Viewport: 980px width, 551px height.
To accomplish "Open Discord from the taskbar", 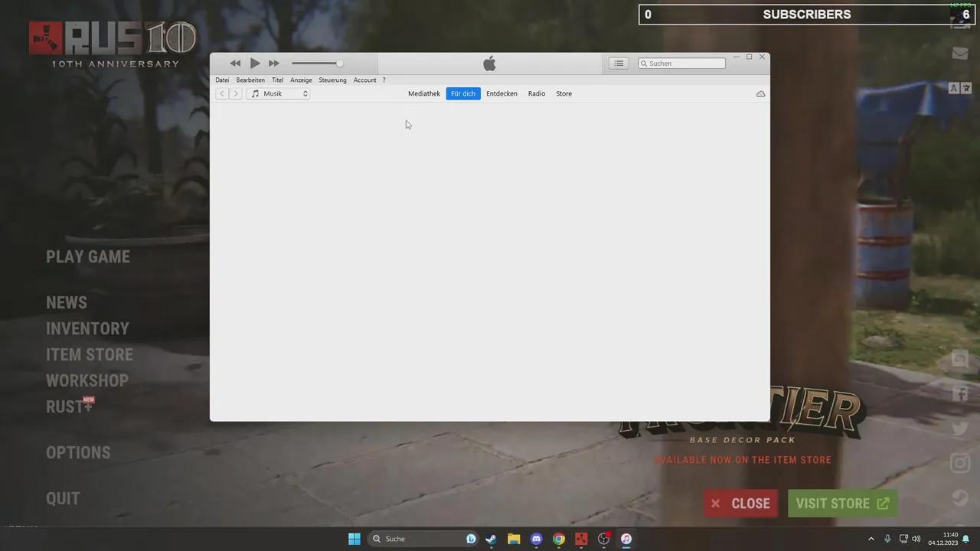I will click(x=537, y=539).
